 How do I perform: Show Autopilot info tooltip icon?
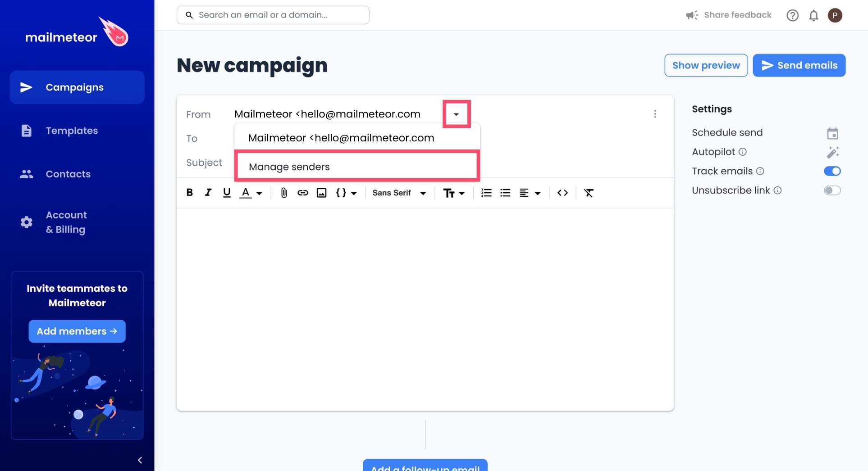(x=743, y=152)
